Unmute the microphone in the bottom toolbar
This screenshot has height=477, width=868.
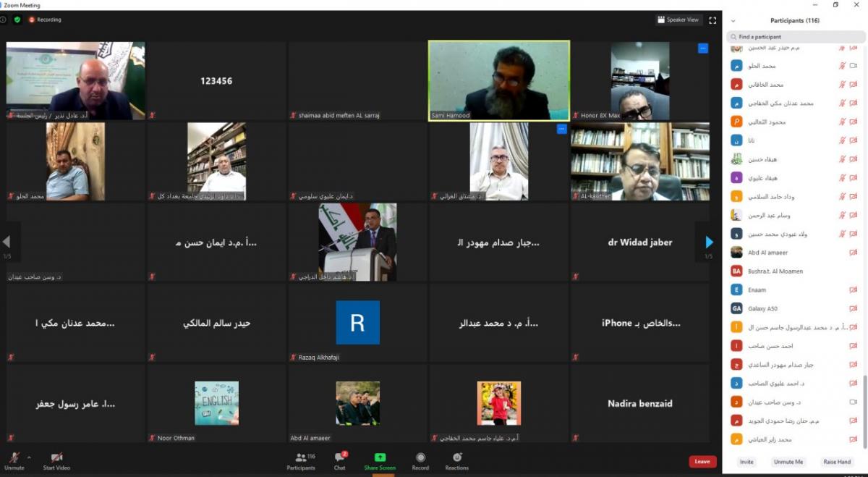(14, 459)
